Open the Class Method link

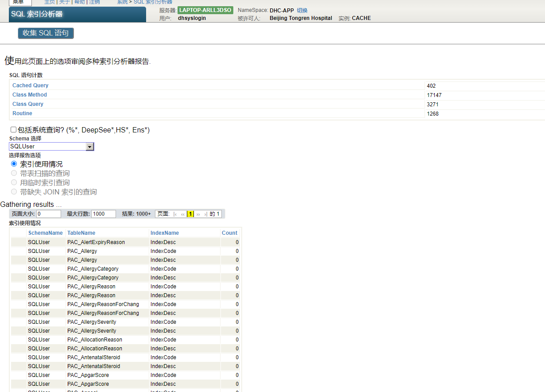point(29,95)
